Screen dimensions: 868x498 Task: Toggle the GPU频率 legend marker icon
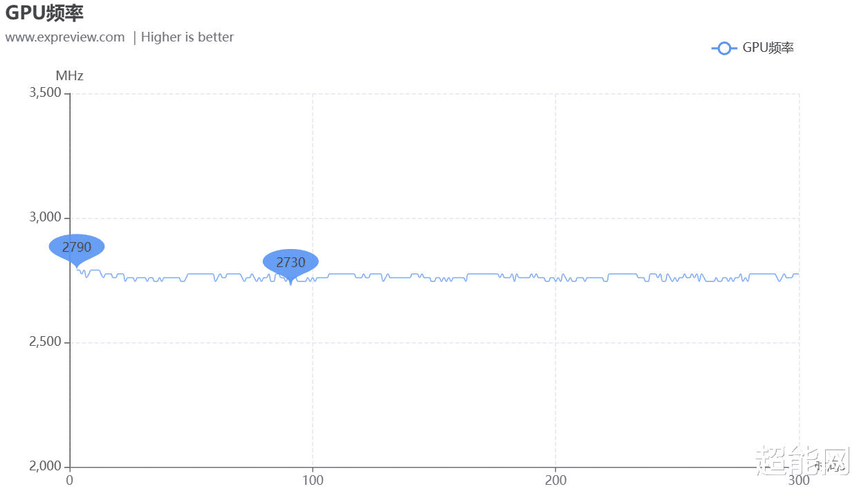723,48
